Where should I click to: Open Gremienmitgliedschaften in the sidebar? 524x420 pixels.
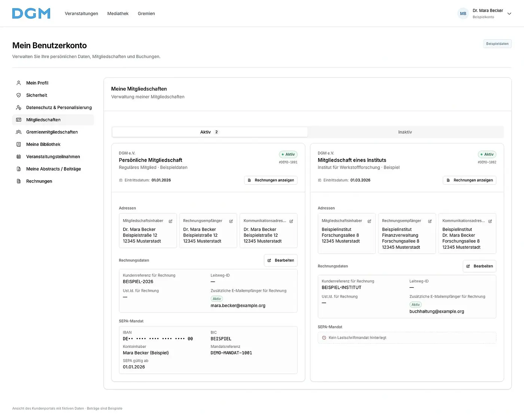(53, 132)
